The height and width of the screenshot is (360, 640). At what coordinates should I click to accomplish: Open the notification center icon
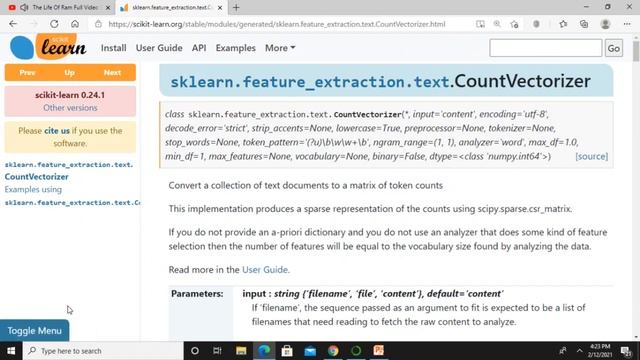[x=626, y=351]
